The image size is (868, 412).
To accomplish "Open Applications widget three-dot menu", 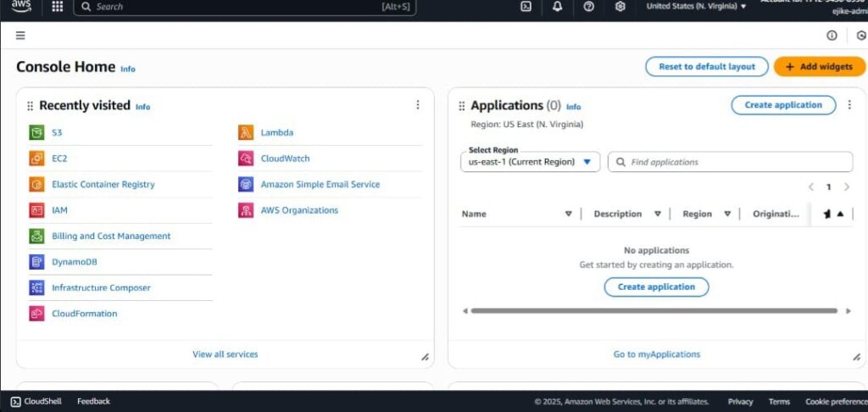I will [849, 105].
